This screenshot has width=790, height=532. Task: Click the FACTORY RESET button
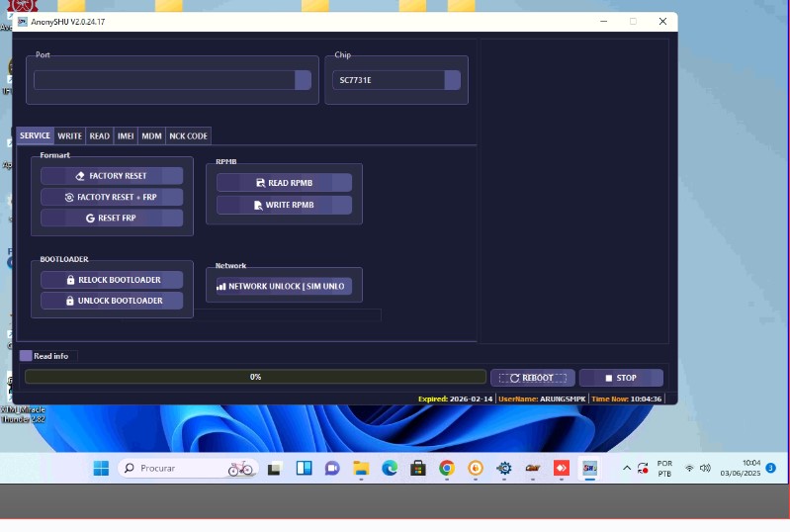(112, 176)
